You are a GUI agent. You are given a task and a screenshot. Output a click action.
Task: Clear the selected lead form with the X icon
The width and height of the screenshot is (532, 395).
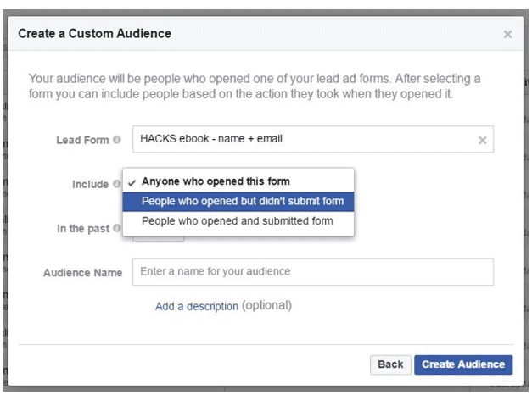[482, 140]
